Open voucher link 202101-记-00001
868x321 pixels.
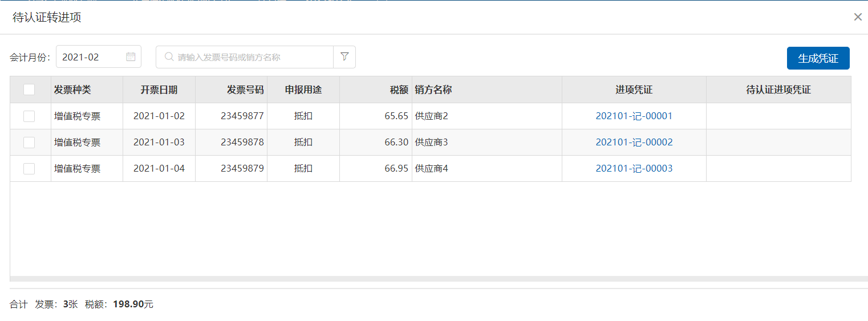(634, 116)
